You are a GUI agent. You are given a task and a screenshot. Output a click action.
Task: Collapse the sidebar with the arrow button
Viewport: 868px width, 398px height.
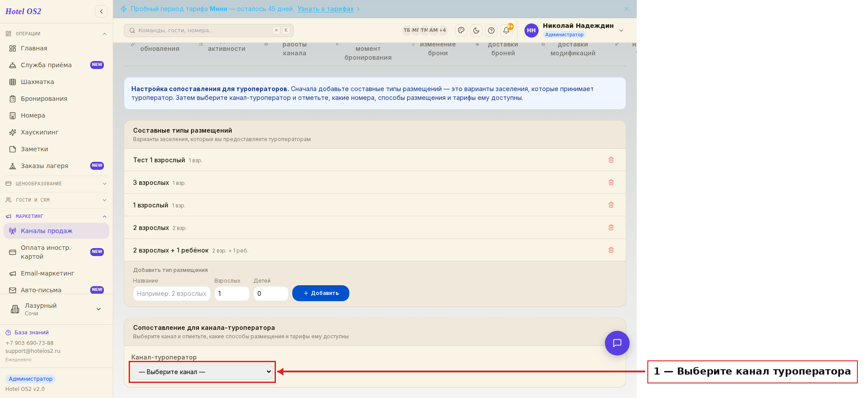[101, 11]
